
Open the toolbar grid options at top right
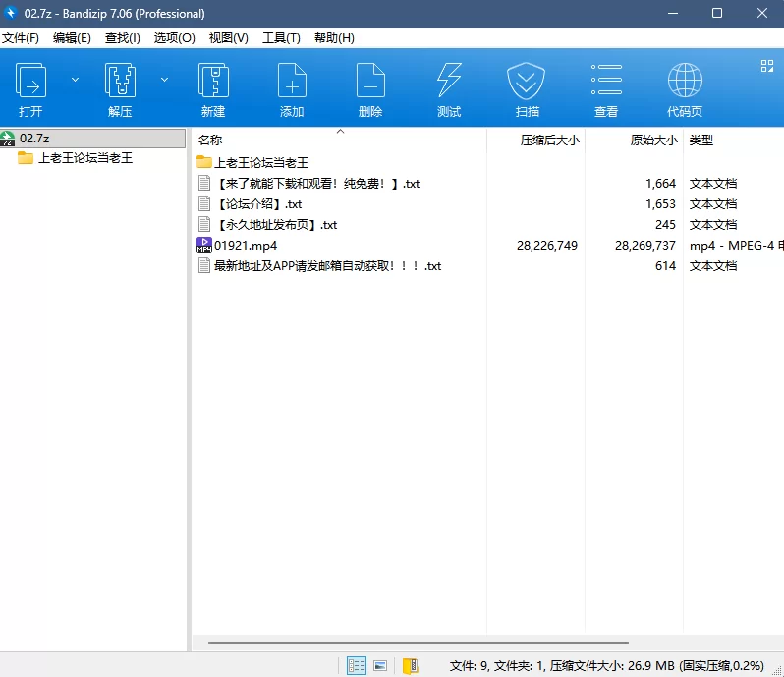tap(767, 66)
